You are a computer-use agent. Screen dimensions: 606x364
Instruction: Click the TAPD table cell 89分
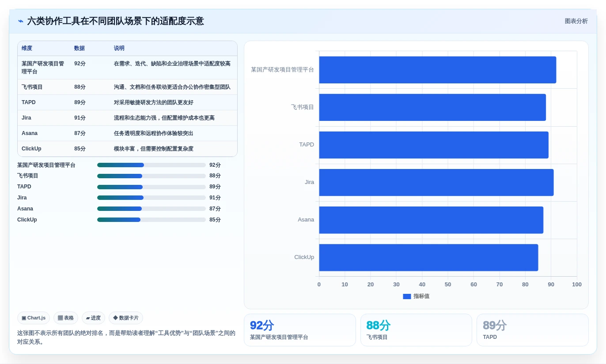click(80, 102)
